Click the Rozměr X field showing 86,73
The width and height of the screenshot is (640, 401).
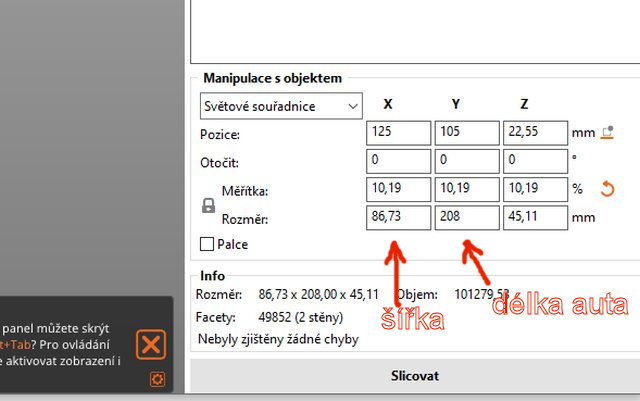[x=398, y=217]
